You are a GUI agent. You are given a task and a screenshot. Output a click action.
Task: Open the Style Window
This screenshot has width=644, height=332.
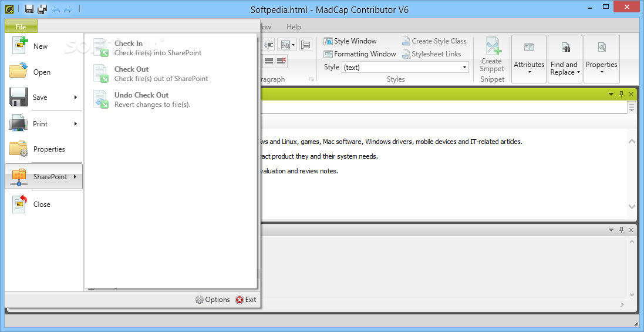tap(350, 41)
